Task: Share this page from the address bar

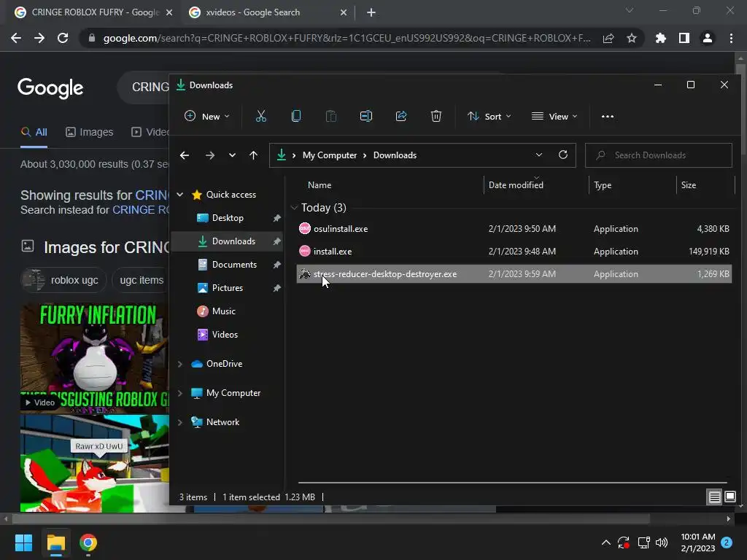Action: point(608,38)
